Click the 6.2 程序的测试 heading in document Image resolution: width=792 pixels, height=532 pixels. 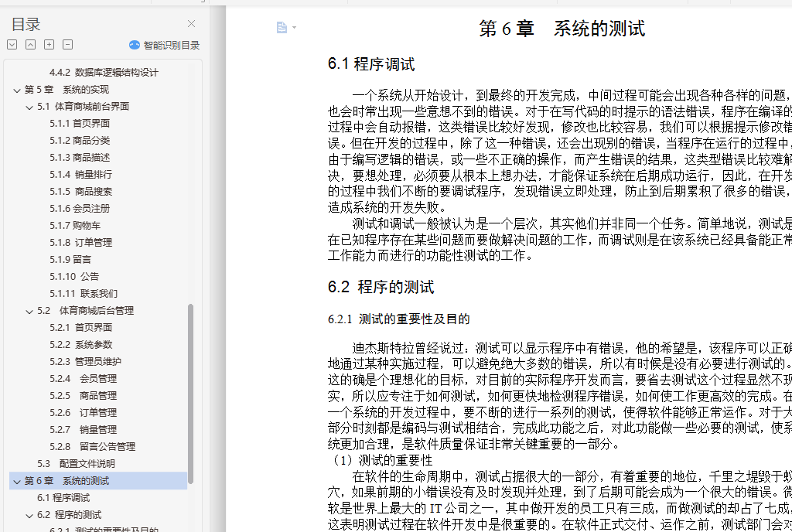(x=381, y=287)
